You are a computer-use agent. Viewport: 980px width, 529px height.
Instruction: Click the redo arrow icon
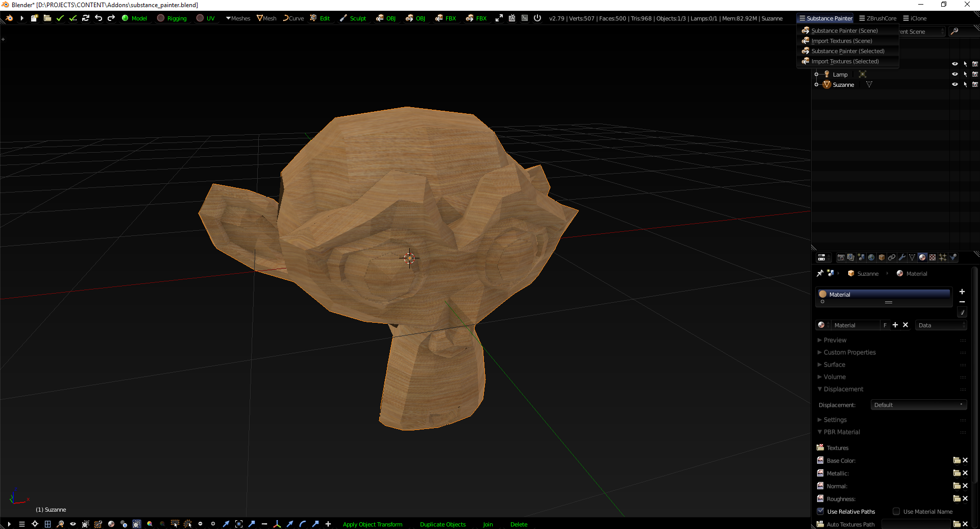(111, 18)
